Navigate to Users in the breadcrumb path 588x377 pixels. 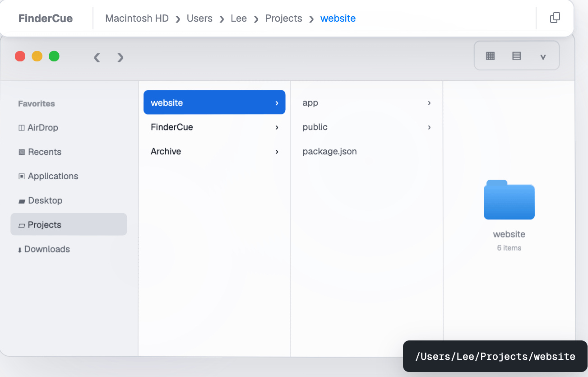[199, 19]
